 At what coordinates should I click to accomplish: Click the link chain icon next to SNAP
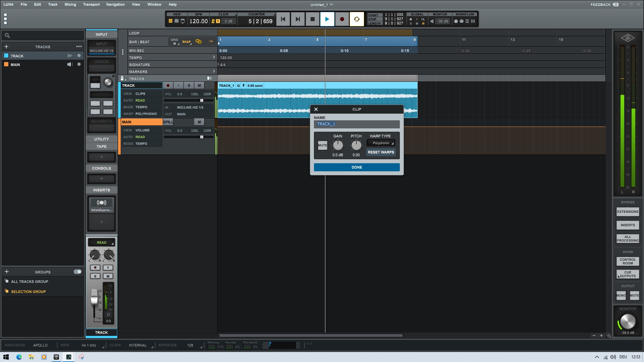point(198,42)
